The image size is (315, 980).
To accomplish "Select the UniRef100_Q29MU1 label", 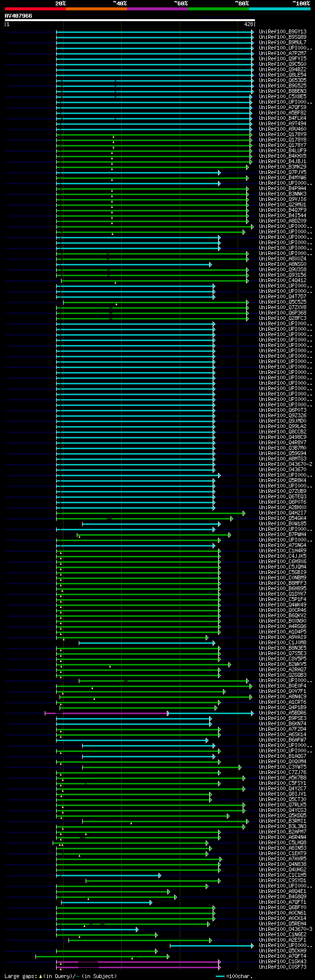I will tap(283, 205).
